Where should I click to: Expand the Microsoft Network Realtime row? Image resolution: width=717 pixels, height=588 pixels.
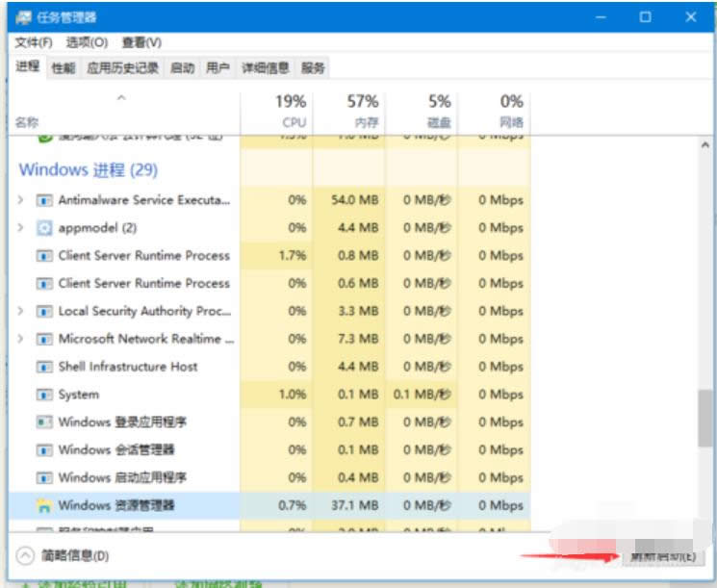tap(21, 339)
